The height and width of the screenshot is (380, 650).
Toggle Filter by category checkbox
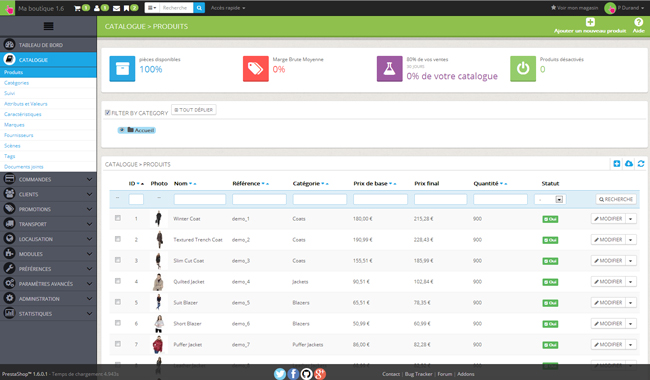coord(107,113)
